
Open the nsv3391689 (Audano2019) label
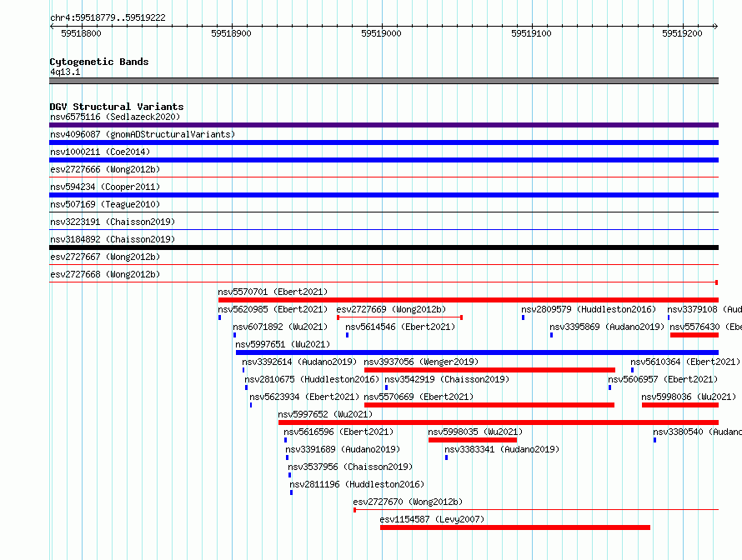pyautogui.click(x=343, y=449)
